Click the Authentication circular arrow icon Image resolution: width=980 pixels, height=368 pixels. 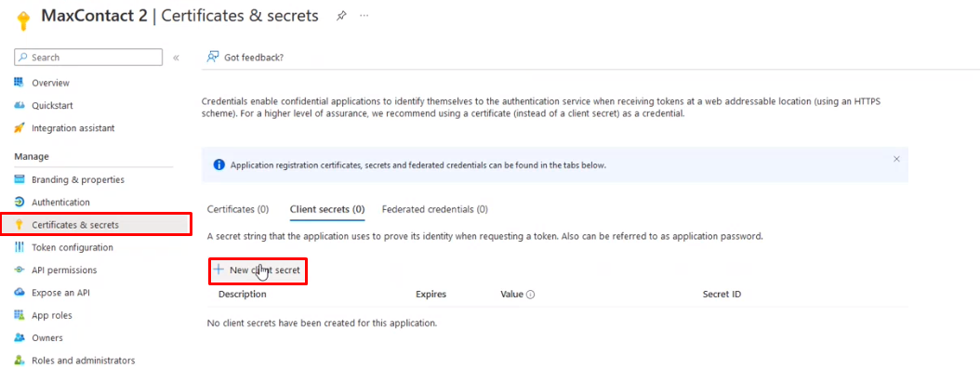tap(19, 202)
